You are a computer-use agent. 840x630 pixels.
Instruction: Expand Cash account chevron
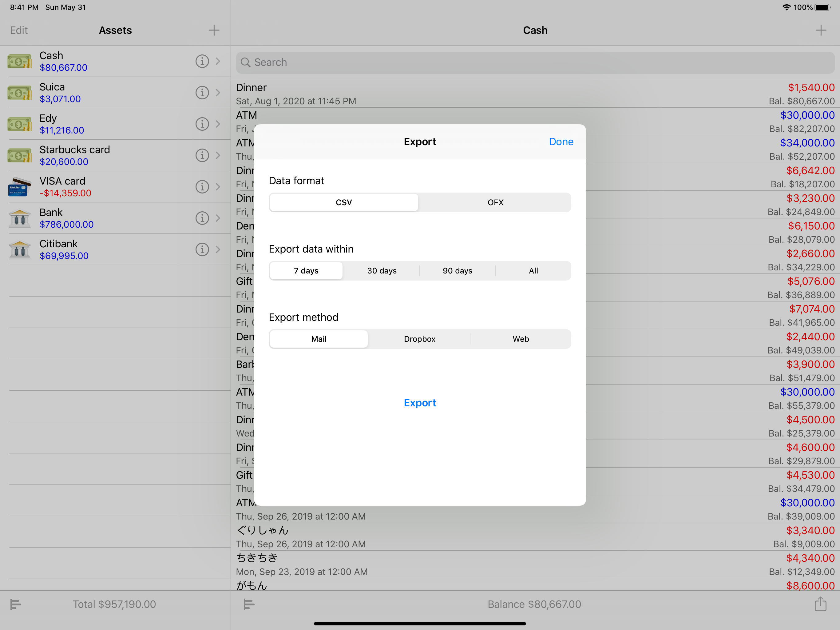pos(218,61)
